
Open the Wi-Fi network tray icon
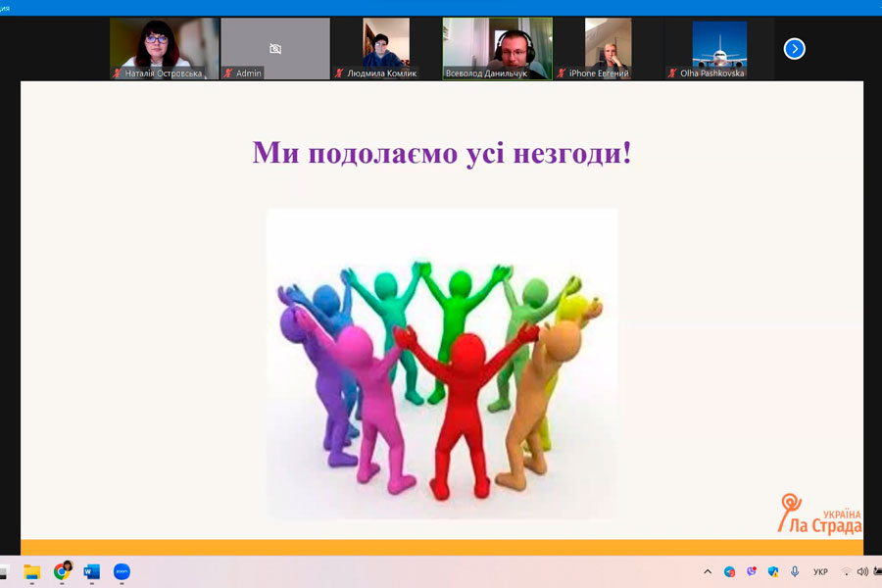[846, 571]
